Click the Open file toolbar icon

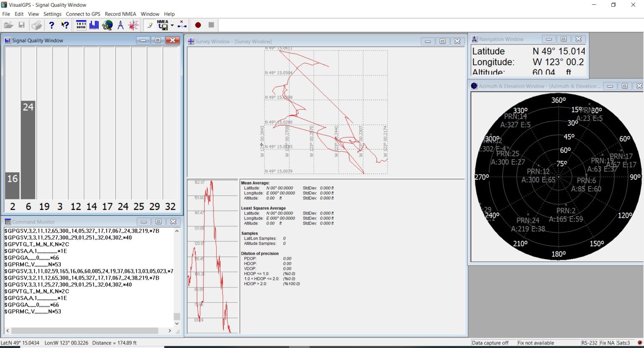pyautogui.click(x=8, y=25)
